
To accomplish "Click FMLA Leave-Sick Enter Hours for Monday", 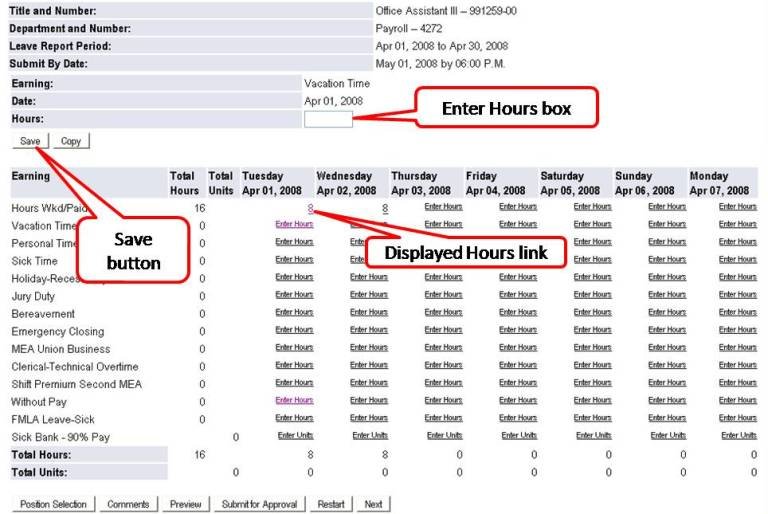I will pos(738,418).
